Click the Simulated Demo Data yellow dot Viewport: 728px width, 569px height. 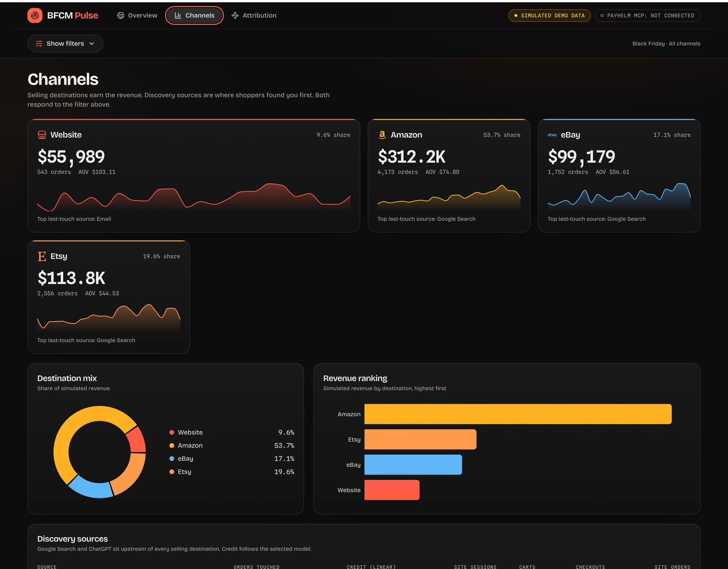pyautogui.click(x=516, y=16)
